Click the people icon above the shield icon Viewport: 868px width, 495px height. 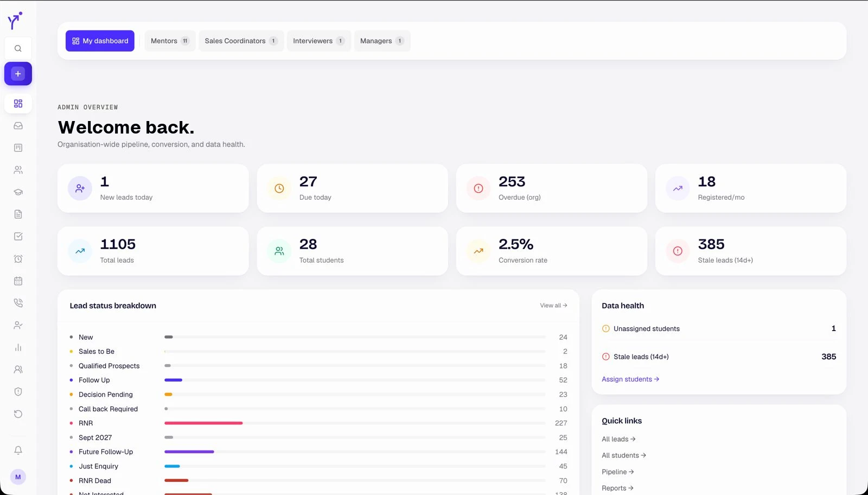click(x=18, y=370)
